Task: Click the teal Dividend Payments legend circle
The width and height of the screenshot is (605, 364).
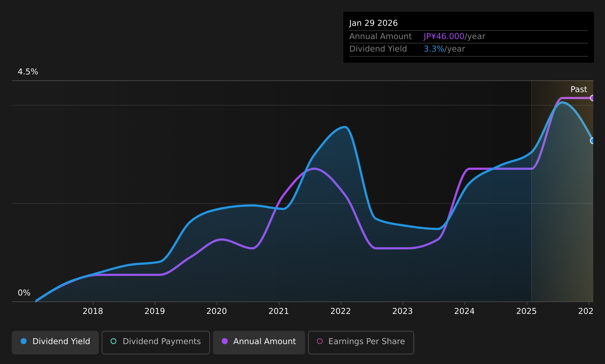Action: coord(113,341)
